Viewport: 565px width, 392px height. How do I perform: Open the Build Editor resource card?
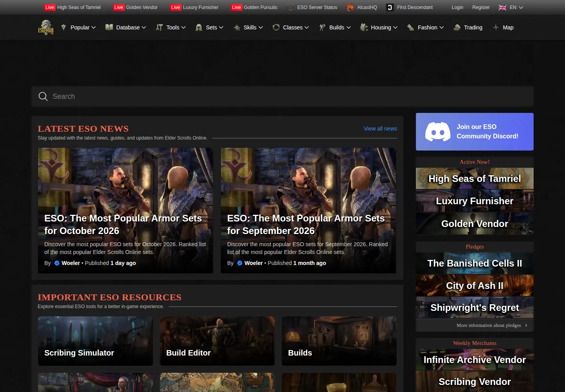coord(217,341)
